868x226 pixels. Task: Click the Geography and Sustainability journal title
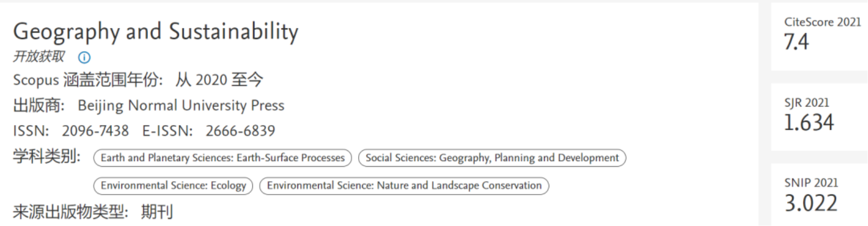point(156,32)
